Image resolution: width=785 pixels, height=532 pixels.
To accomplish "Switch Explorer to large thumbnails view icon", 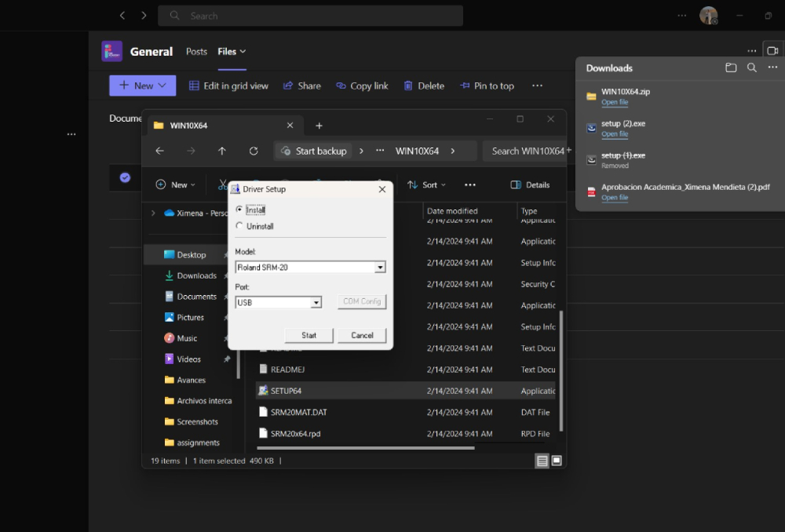I will pos(557,461).
